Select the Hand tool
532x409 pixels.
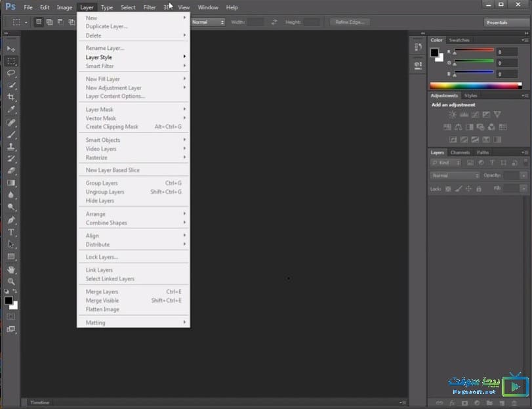[11, 270]
